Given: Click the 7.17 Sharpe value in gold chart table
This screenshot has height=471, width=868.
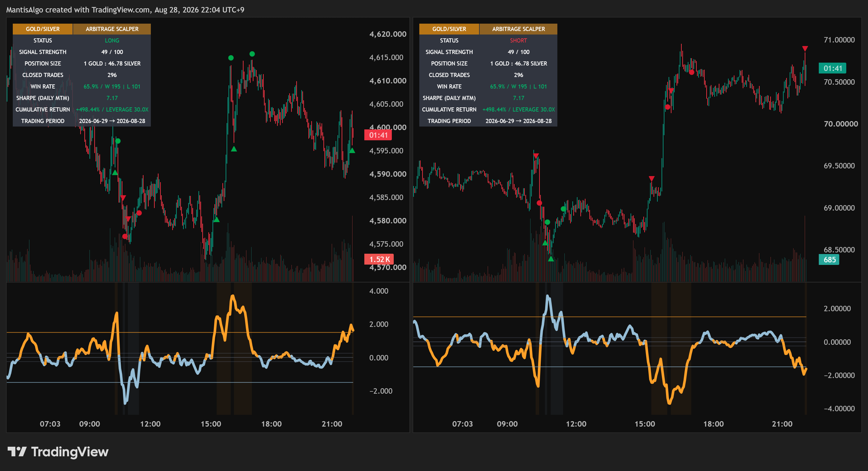Looking at the screenshot, I should coord(112,98).
